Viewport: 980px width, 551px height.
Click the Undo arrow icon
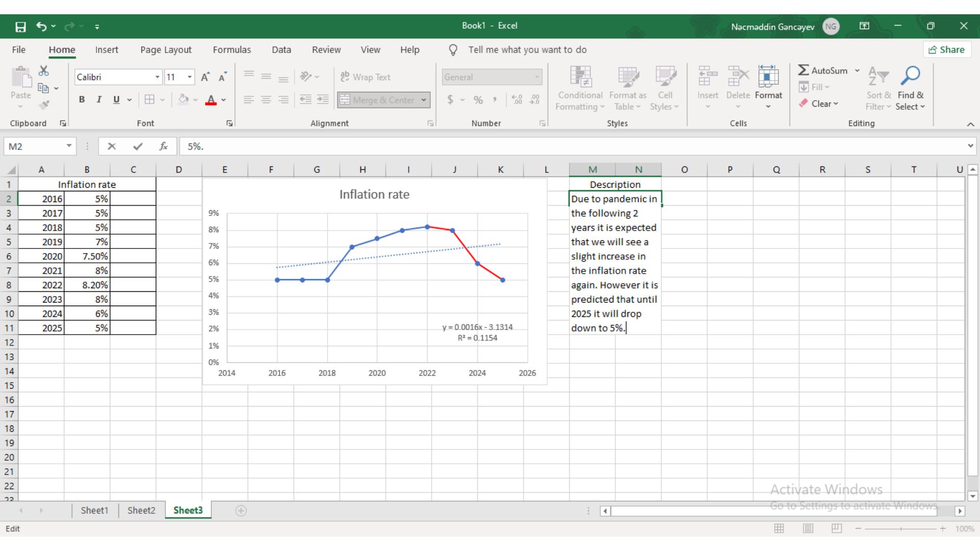[41, 27]
